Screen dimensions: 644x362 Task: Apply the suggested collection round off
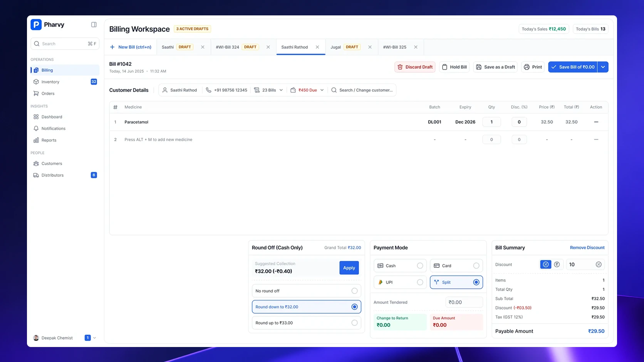349,268
